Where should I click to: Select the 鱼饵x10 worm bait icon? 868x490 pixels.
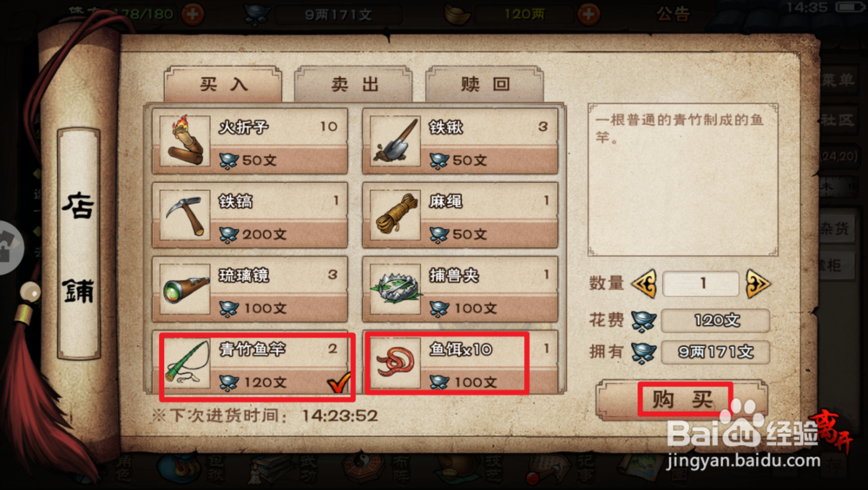(395, 363)
